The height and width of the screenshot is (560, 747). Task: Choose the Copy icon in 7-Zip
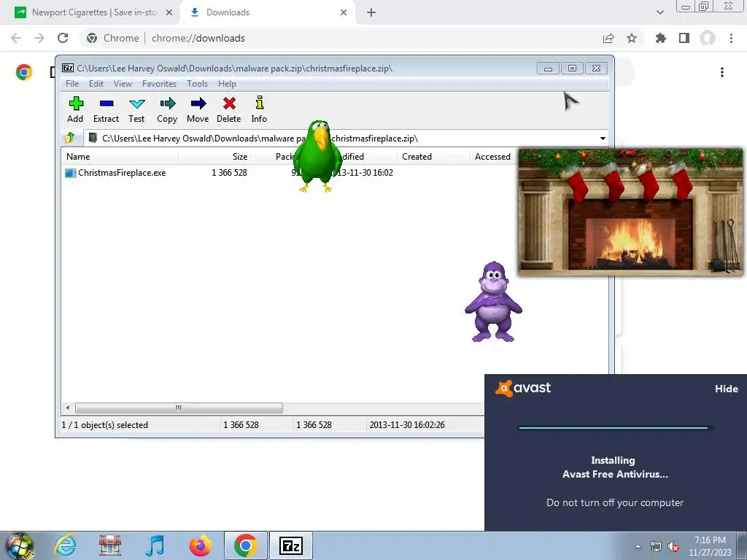(x=167, y=109)
